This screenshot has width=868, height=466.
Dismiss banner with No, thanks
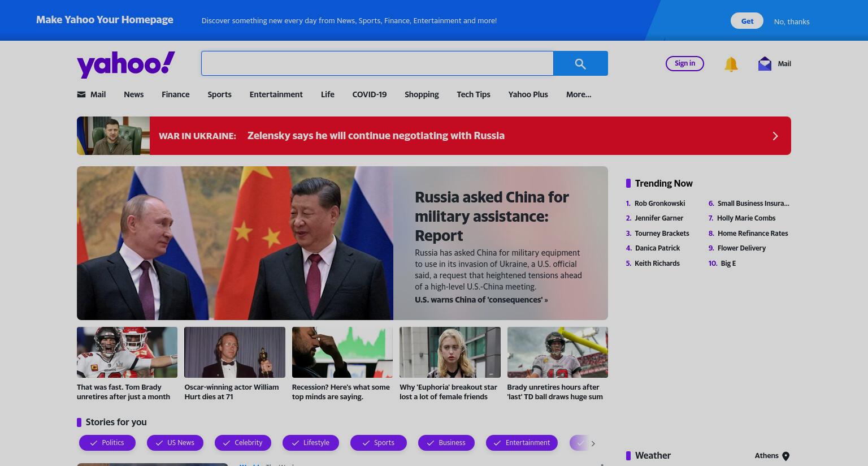tap(791, 21)
